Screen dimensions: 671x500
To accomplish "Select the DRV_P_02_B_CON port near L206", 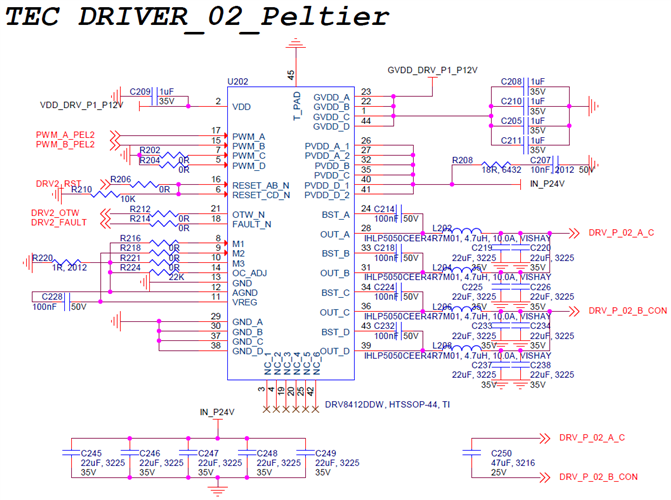I will point(574,311).
